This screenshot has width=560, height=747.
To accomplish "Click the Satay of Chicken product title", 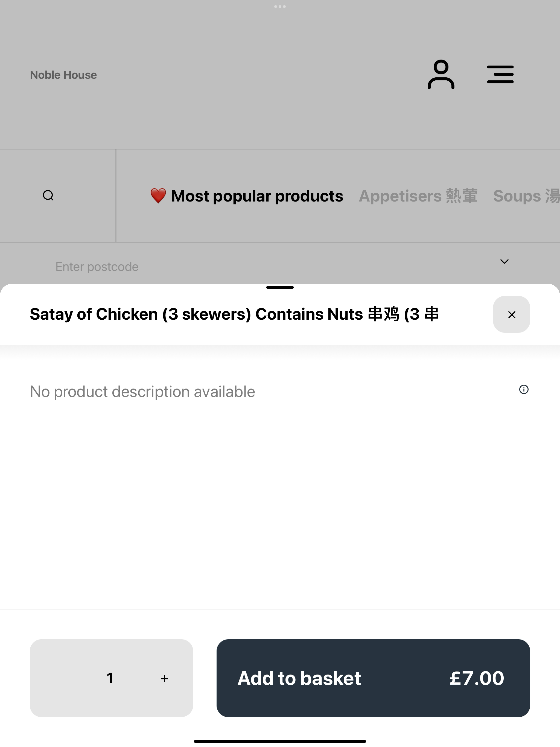I will point(234,314).
